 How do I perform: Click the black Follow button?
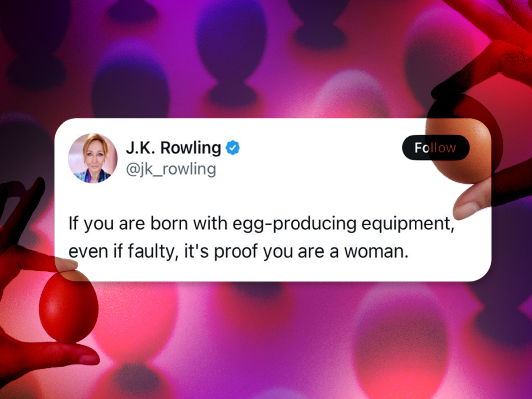pyautogui.click(x=436, y=148)
